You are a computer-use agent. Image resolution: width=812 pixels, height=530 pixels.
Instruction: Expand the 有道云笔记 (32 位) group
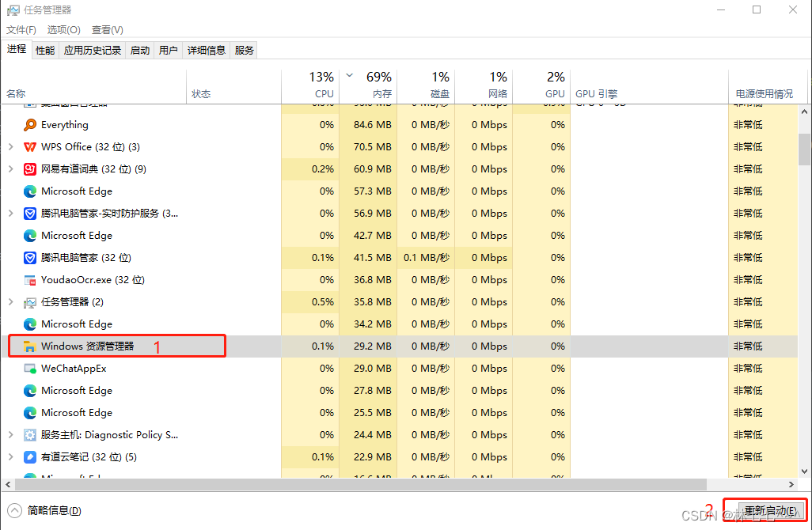(11, 457)
